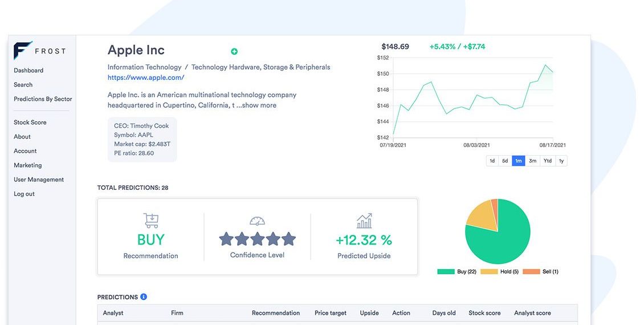Sort table by Analyst score column

click(x=532, y=313)
